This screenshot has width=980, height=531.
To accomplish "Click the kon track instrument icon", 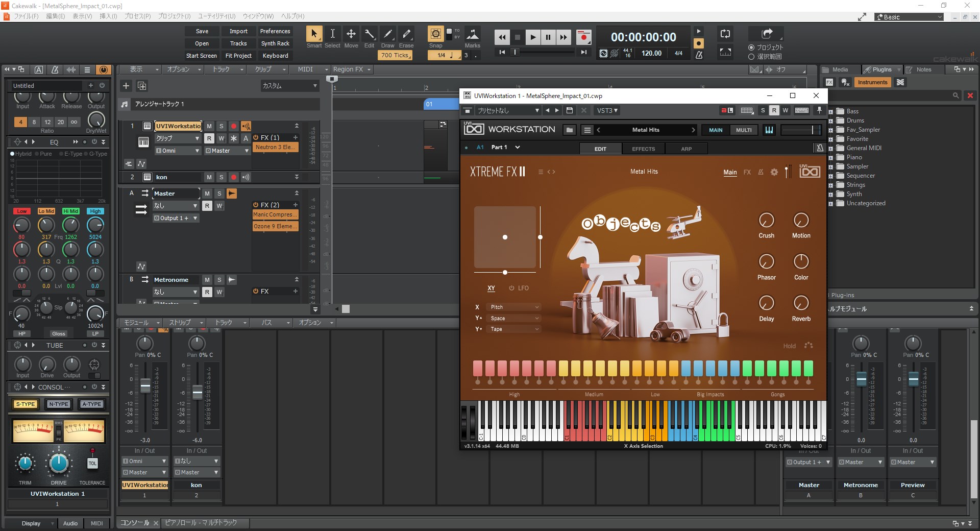I will [x=147, y=177].
